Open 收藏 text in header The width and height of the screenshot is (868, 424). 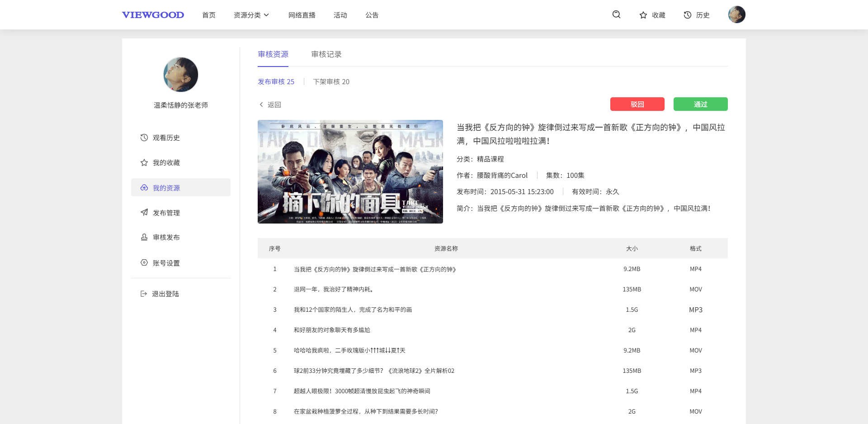(659, 15)
